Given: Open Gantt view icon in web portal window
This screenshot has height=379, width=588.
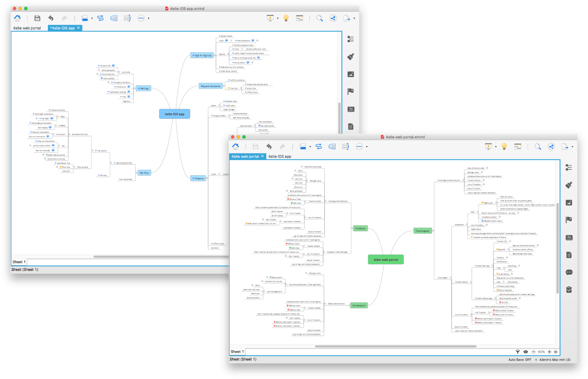Looking at the screenshot, I should coord(518,146).
